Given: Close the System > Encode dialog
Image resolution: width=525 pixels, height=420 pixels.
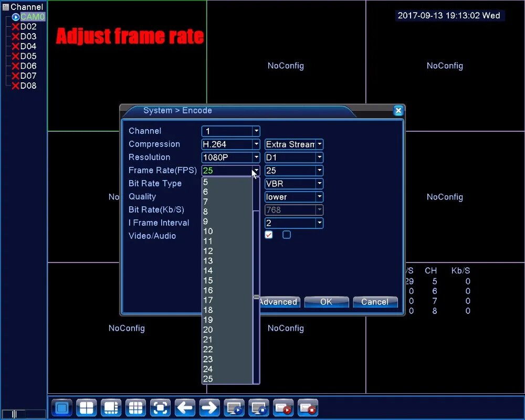Looking at the screenshot, I should [398, 111].
